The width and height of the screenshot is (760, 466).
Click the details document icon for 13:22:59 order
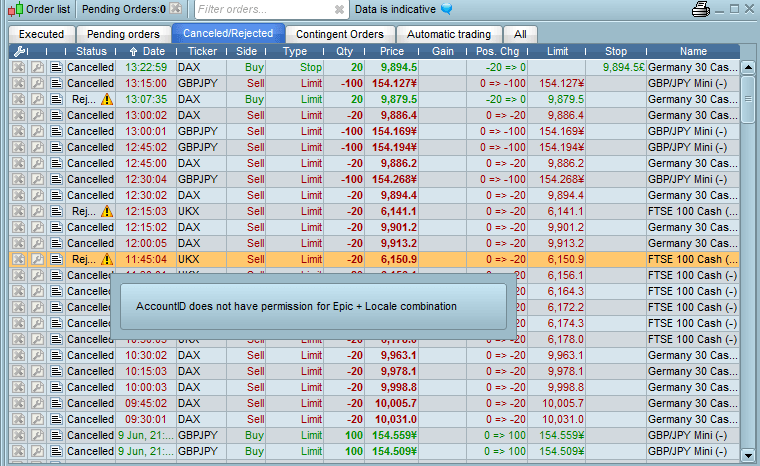tap(56, 67)
